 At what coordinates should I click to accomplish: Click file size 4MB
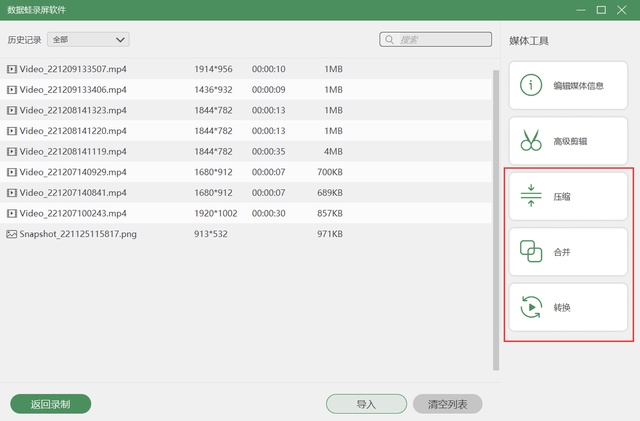coord(333,151)
